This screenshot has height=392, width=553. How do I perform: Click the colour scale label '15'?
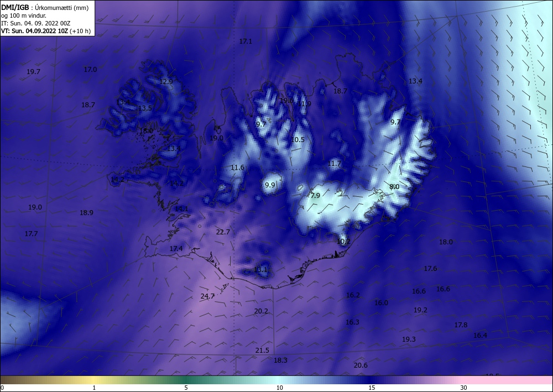tap(372, 388)
